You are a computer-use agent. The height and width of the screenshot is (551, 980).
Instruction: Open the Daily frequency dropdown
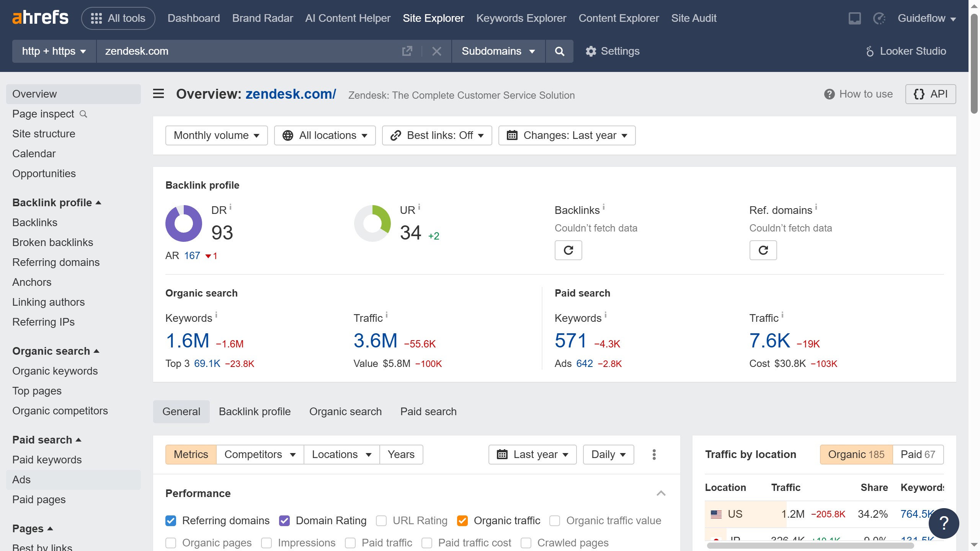click(608, 454)
